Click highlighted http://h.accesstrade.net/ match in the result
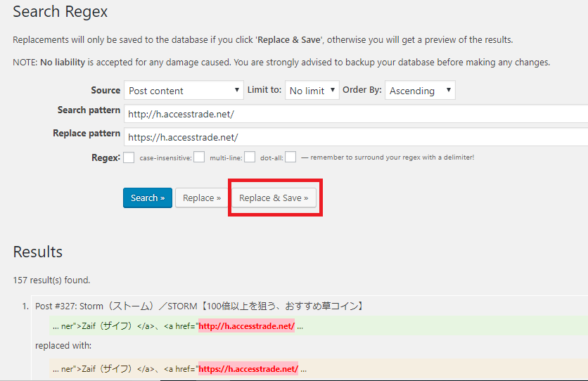Screen dimensions: 588x381 [246, 326]
